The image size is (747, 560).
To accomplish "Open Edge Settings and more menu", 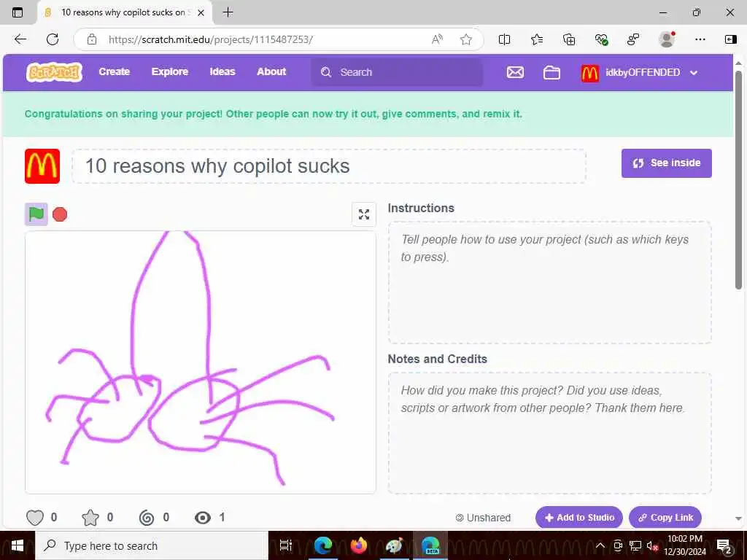I will [x=700, y=39].
